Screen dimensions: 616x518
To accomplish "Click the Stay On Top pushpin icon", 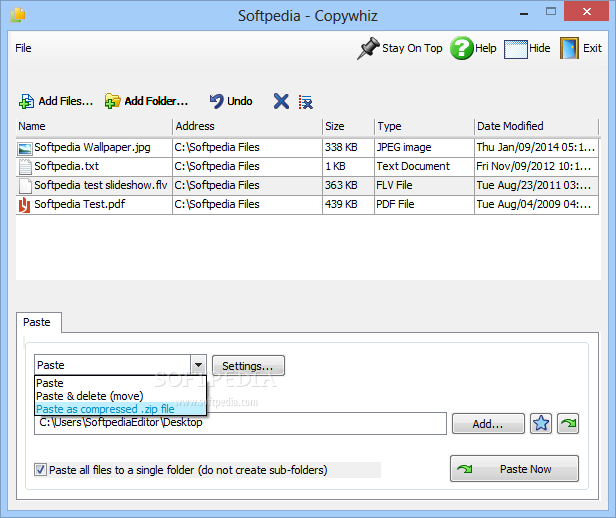I will tap(368, 48).
